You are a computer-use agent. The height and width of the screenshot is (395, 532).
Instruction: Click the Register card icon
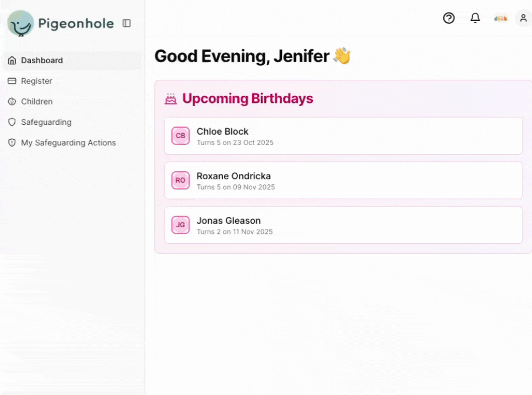tap(12, 81)
